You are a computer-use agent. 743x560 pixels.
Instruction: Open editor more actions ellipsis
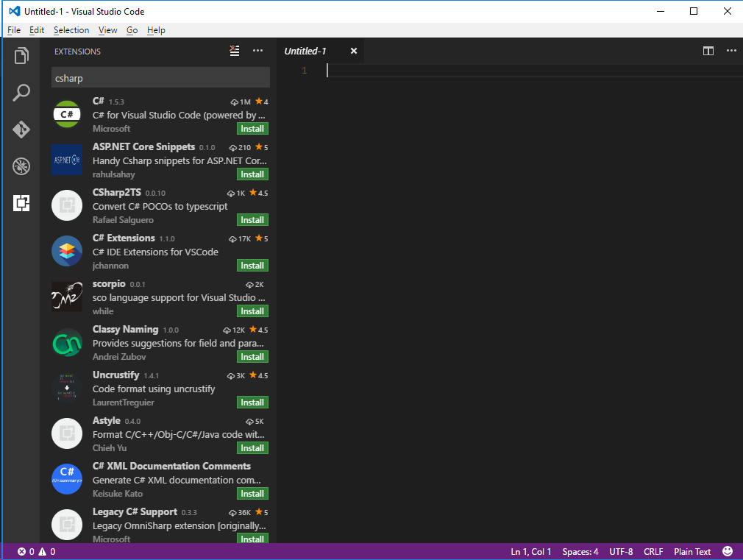point(732,51)
